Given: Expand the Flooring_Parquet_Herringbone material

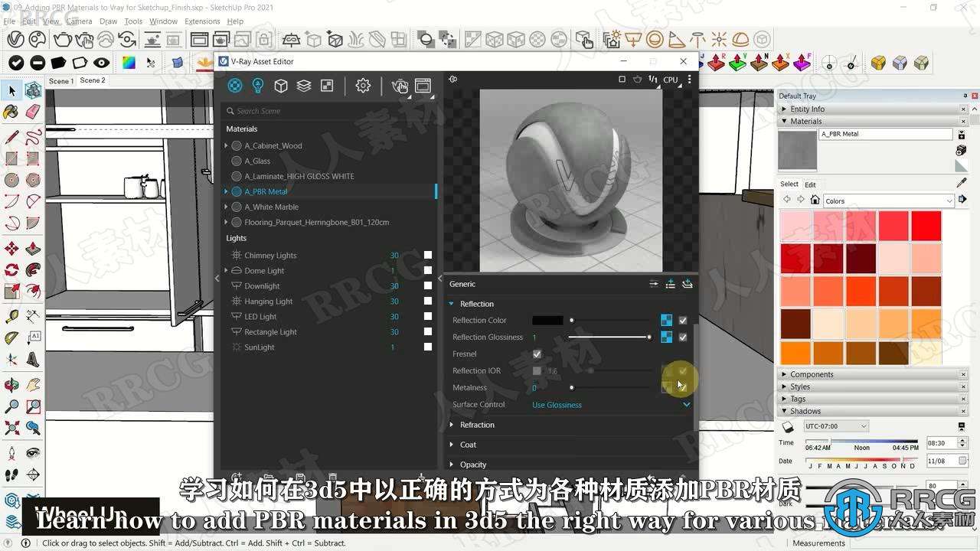Looking at the screenshot, I should pyautogui.click(x=226, y=222).
